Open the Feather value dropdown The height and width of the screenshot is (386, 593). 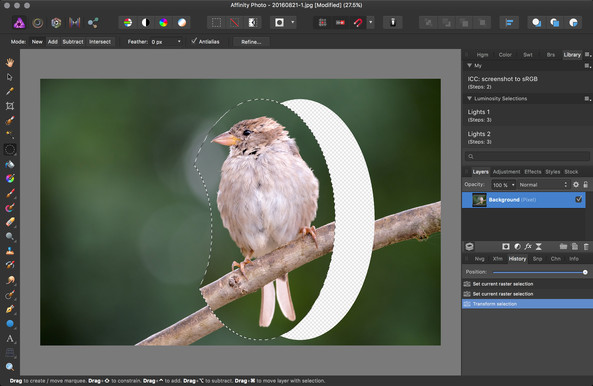click(x=179, y=42)
